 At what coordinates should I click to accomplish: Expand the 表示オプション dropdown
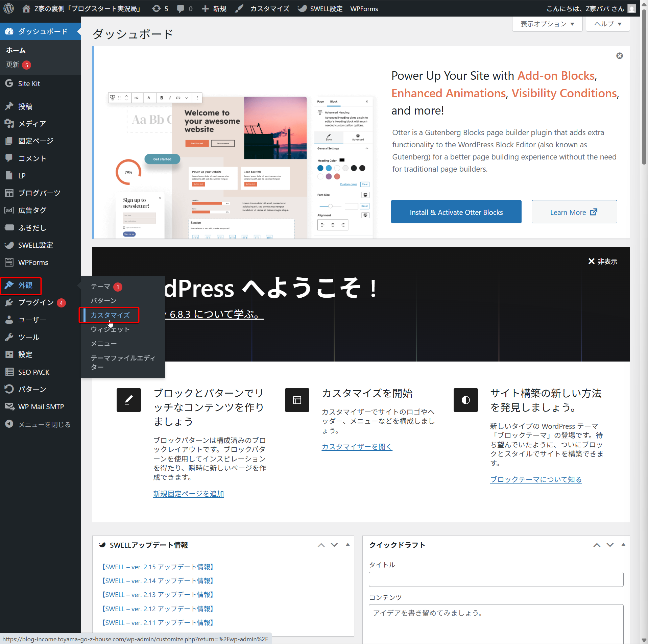[x=547, y=24]
